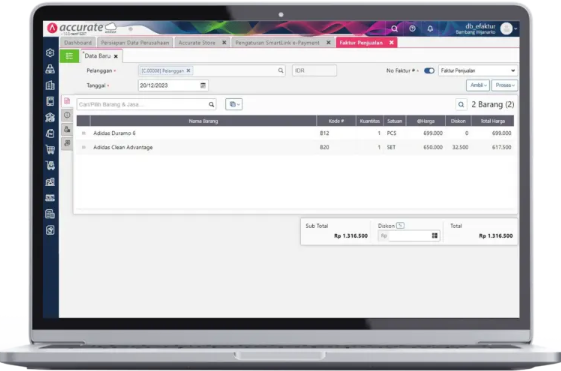Image resolution: width=561 pixels, height=371 pixels.
Task: Click the green list view button
Action: coord(69,56)
